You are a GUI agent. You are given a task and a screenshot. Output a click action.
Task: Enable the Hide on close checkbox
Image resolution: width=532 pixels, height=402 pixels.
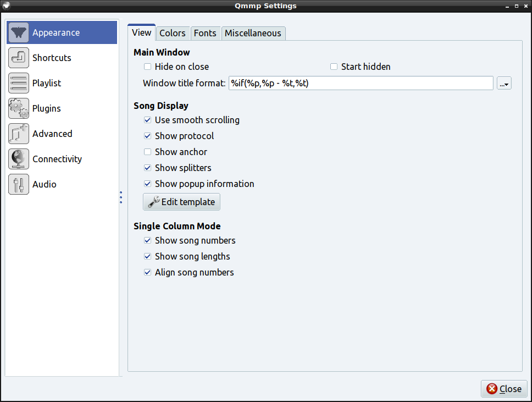147,67
